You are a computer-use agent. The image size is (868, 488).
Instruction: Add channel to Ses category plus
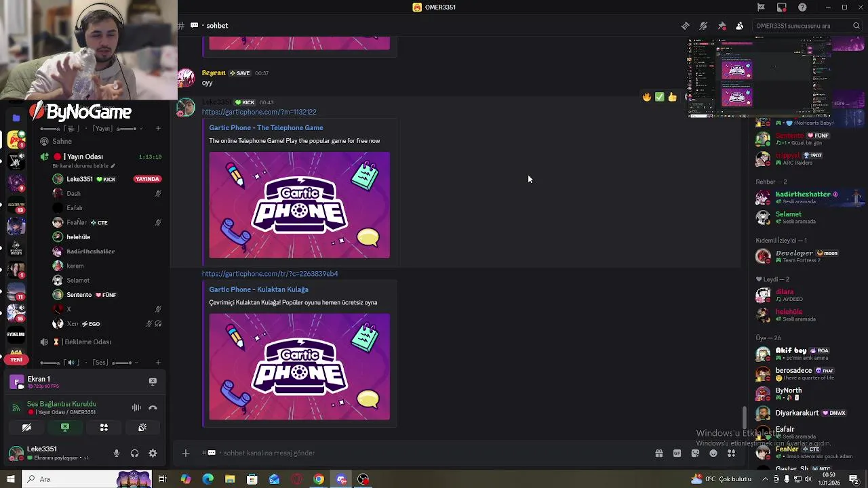coord(158,363)
